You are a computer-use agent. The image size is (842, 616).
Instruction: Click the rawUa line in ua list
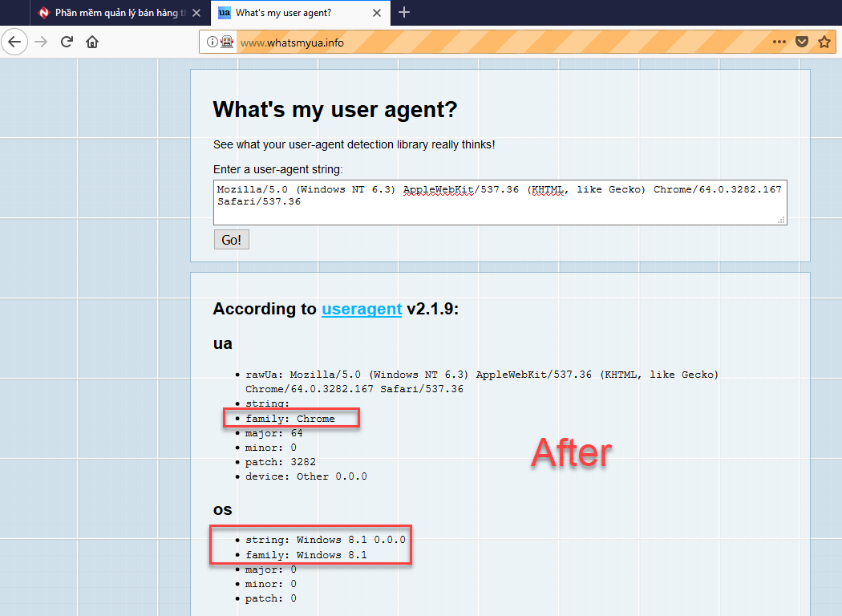click(x=482, y=381)
